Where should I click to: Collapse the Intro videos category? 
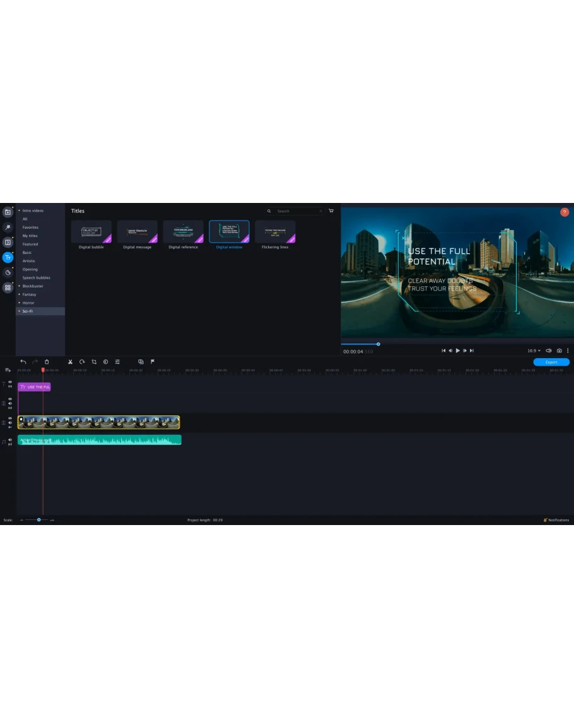click(19, 211)
